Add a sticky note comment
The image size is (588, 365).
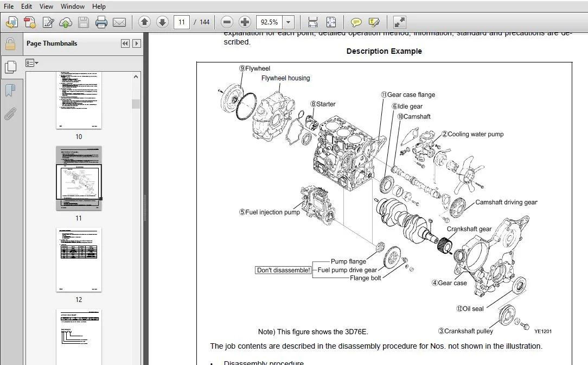point(356,22)
